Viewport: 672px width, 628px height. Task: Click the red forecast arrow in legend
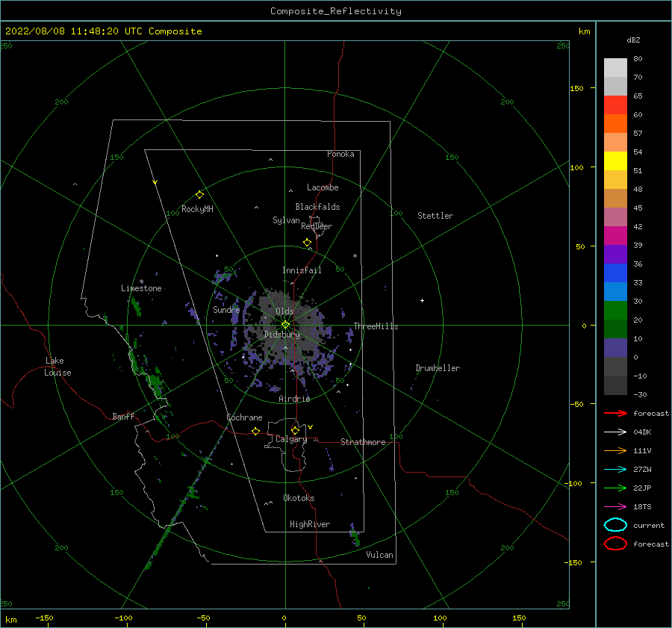coord(615,413)
